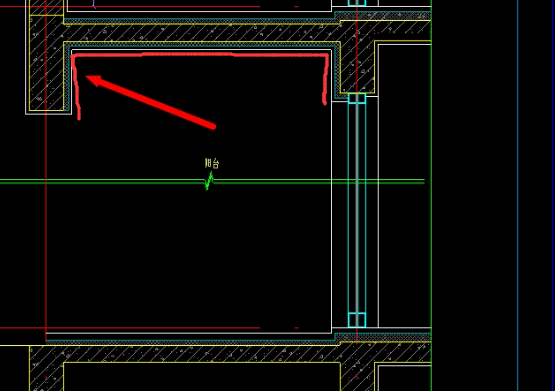This screenshot has width=555, height=391.
Task: Select the hatched concrete wall above balcony
Action: point(202,33)
